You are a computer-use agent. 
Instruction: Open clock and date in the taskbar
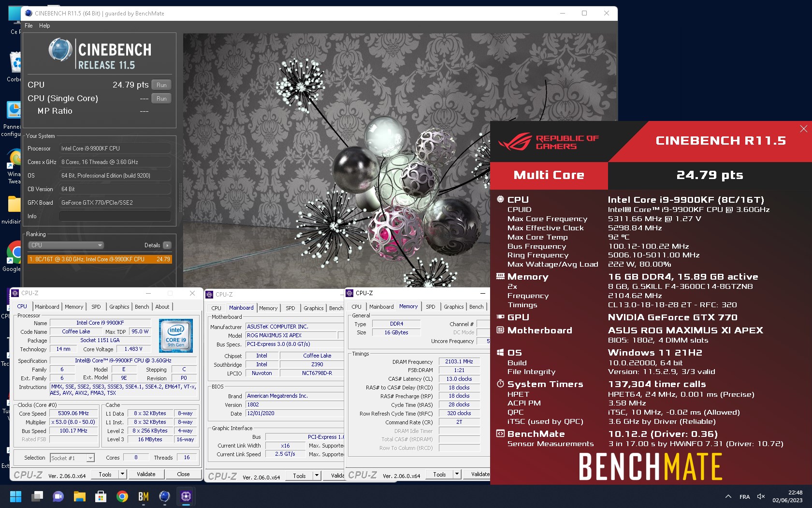pos(788,496)
